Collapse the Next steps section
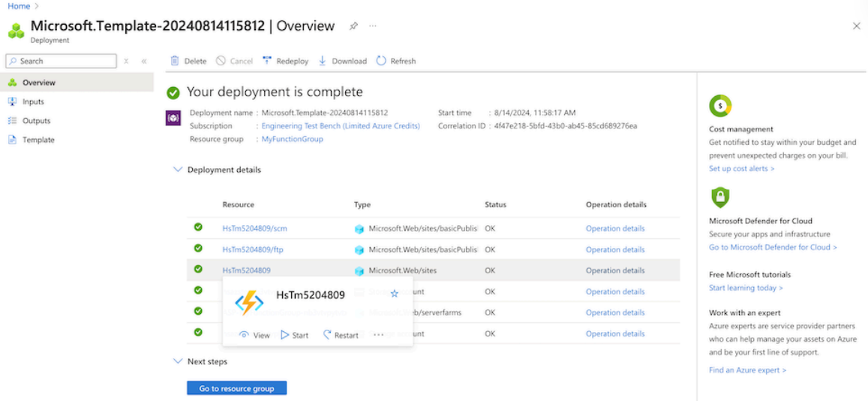The width and height of the screenshot is (868, 401). [x=178, y=361]
